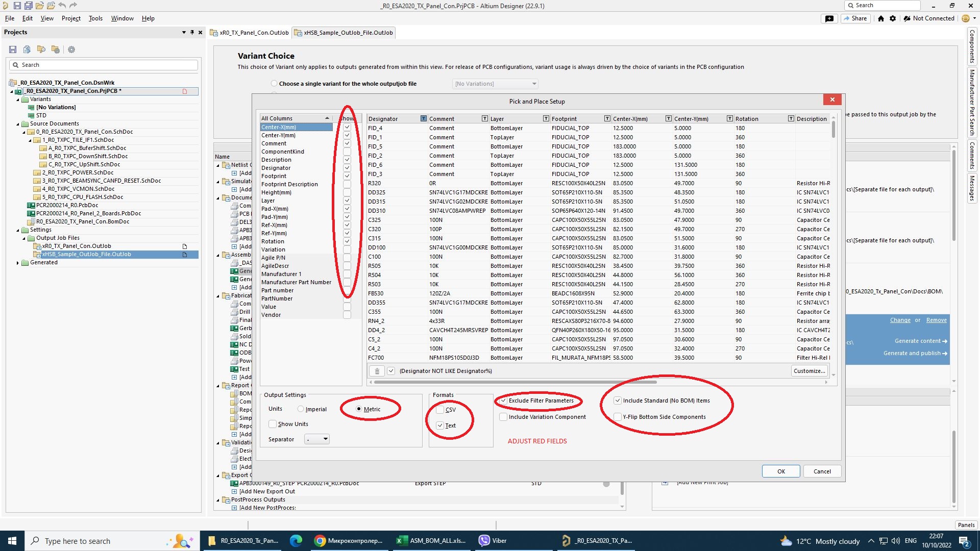Select the Metric units radio button
This screenshot has width=980, height=551.
pyautogui.click(x=359, y=409)
